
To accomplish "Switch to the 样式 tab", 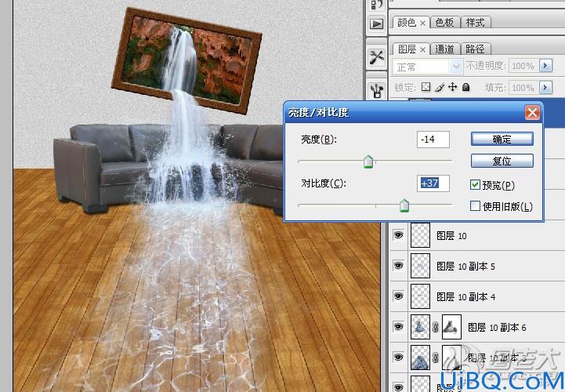I will click(x=475, y=23).
